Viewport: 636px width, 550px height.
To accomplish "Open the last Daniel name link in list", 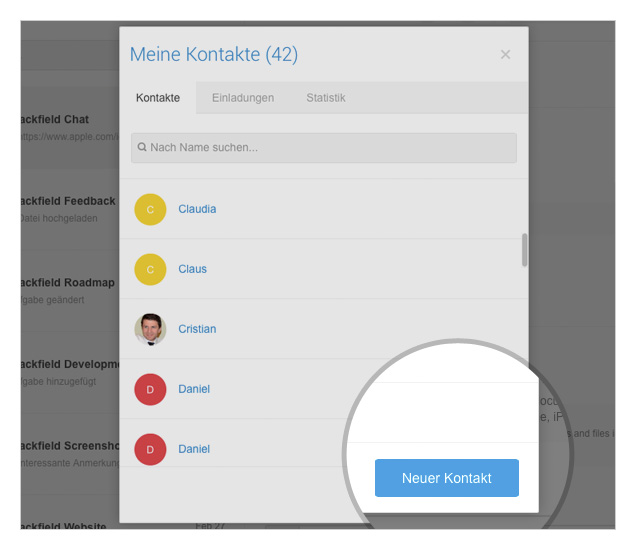I will pyautogui.click(x=194, y=449).
